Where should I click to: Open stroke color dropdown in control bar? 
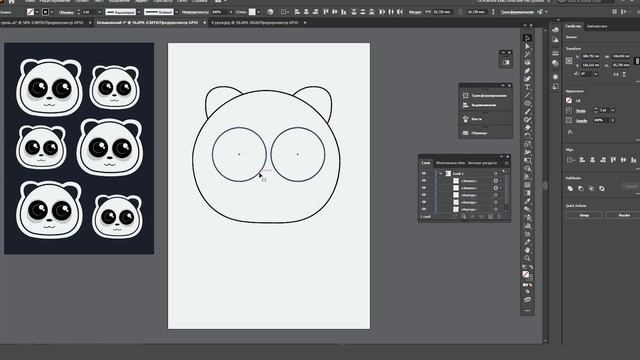52,12
